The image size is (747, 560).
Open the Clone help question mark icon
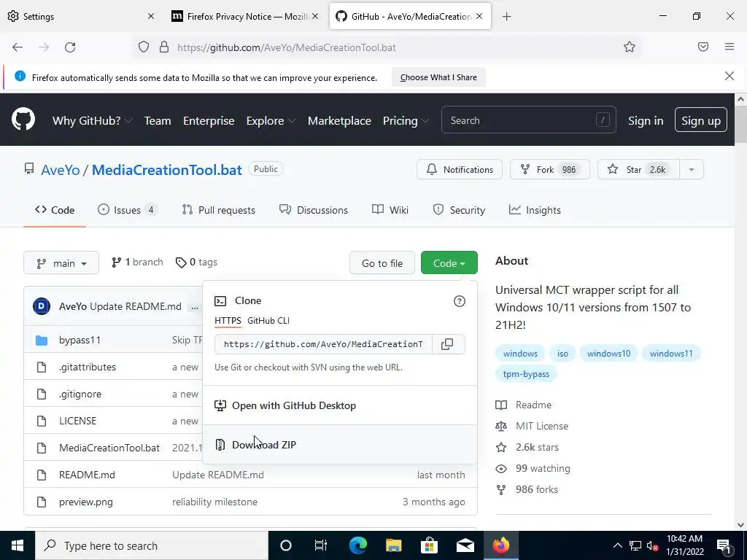point(460,301)
